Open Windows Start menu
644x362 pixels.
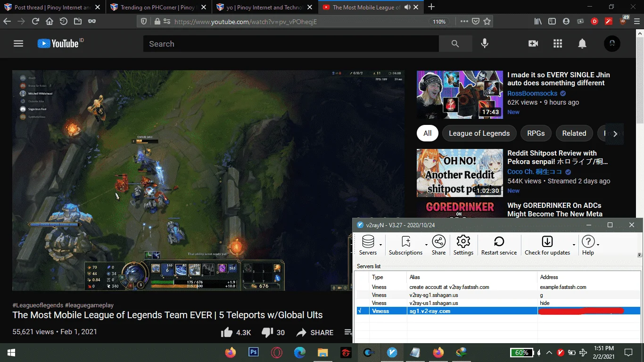11,352
